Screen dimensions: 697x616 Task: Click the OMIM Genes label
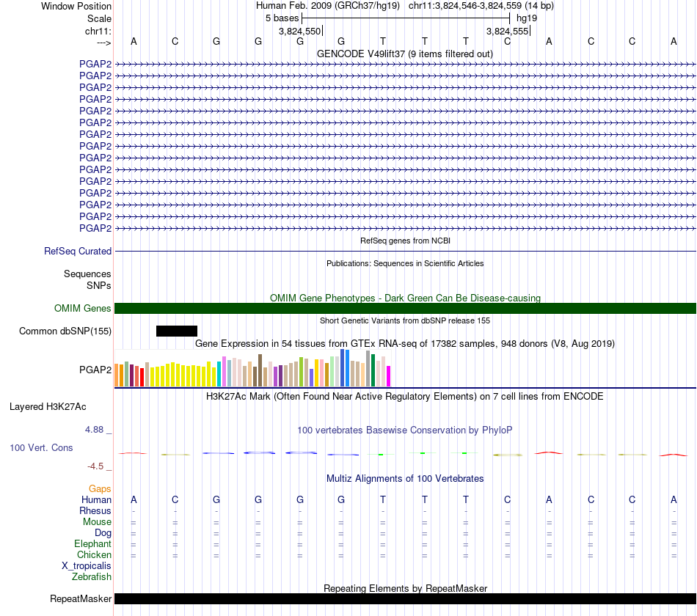pyautogui.click(x=82, y=308)
